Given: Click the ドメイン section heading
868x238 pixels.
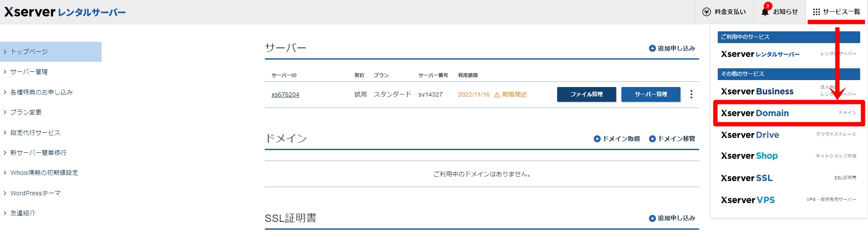Looking at the screenshot, I should 286,138.
